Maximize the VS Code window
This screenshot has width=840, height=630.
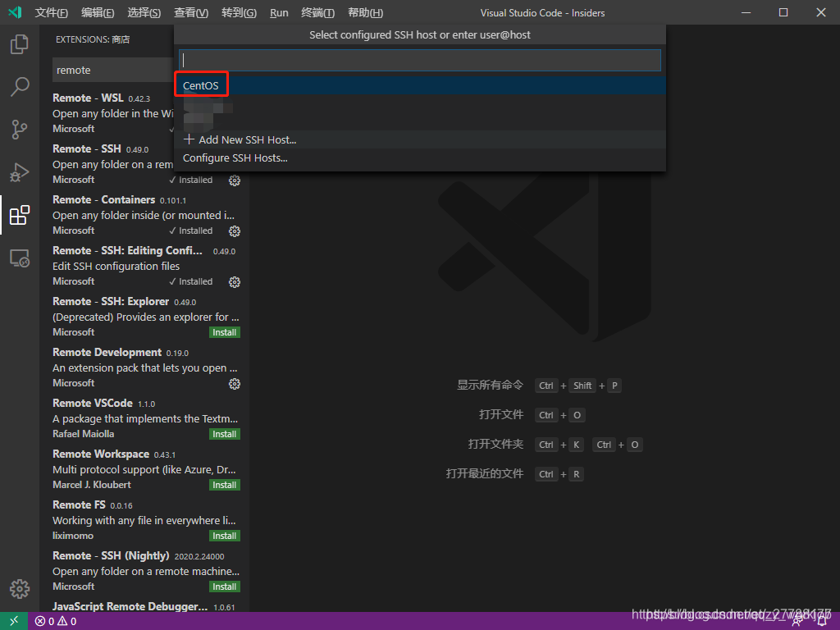point(783,12)
